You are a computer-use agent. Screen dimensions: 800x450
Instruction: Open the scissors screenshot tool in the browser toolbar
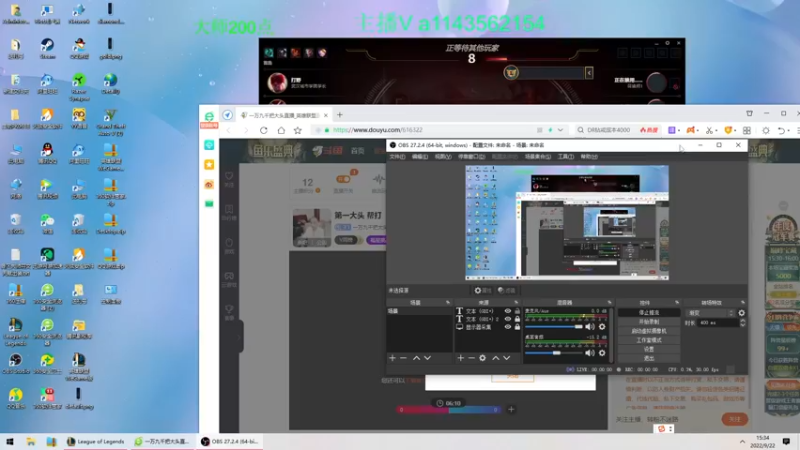tap(709, 130)
